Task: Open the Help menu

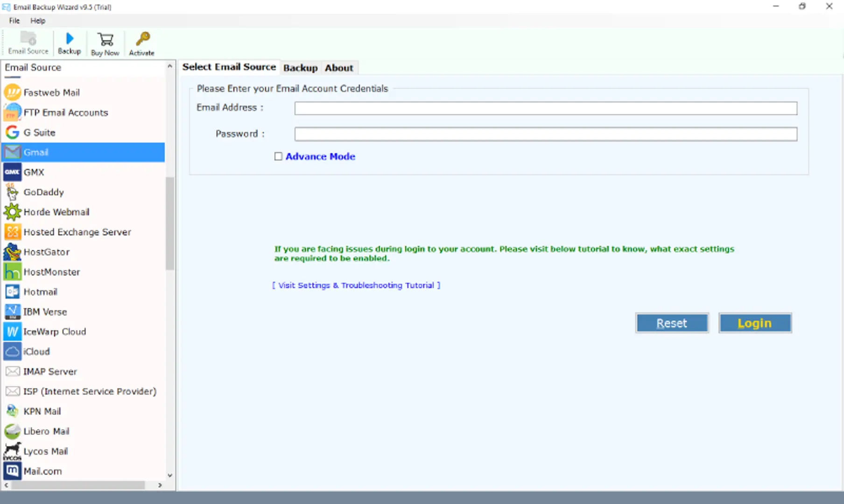Action: click(38, 21)
